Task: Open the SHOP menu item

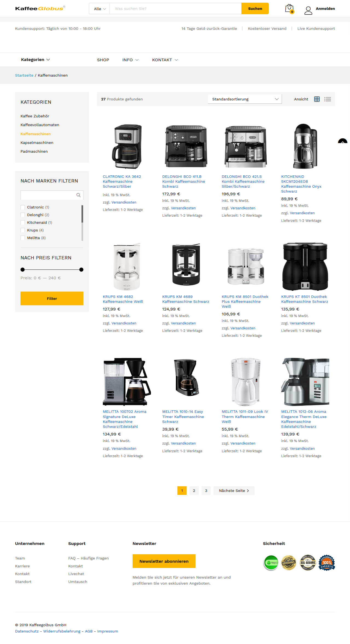Action: [x=103, y=60]
